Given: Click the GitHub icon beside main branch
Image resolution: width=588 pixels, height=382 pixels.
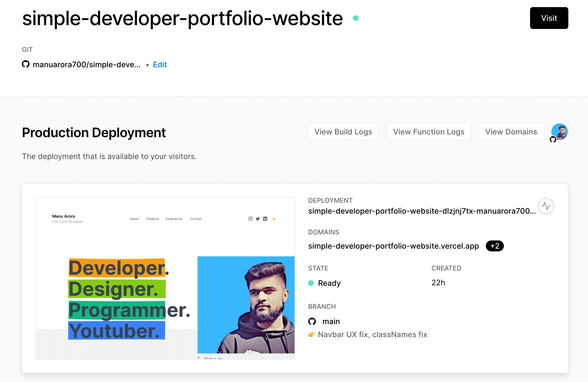Looking at the screenshot, I should point(312,321).
